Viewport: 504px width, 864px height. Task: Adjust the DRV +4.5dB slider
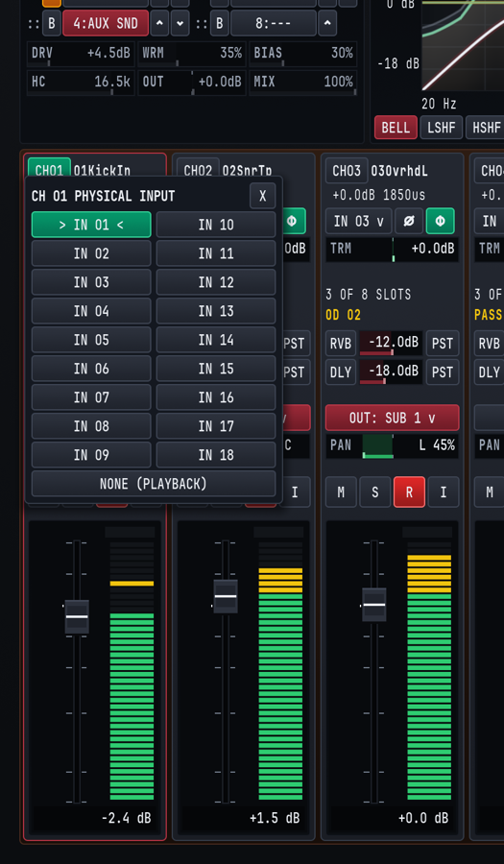81,54
